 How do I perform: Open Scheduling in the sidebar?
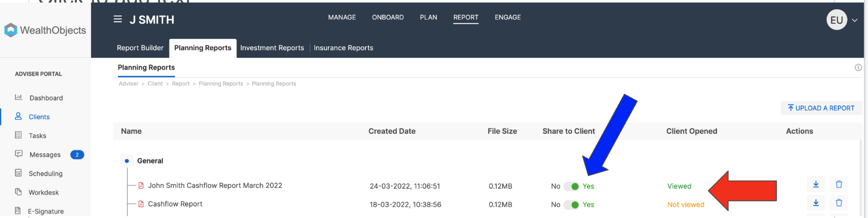pyautogui.click(x=45, y=174)
